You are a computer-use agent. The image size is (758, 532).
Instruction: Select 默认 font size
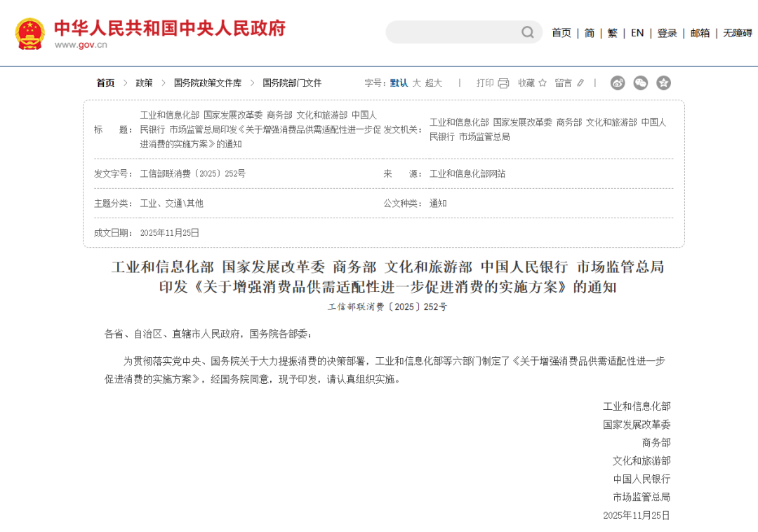(x=399, y=83)
